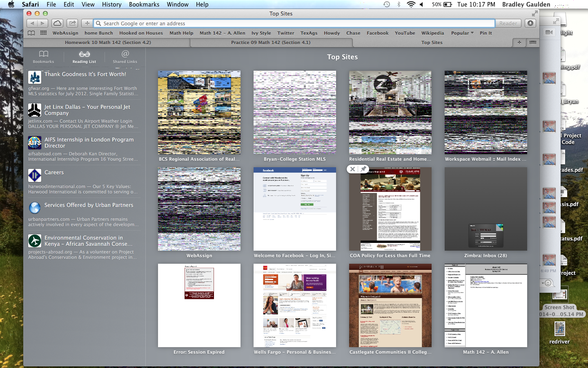Show all tabs button at tab bar end
588x368 pixels.
532,43
